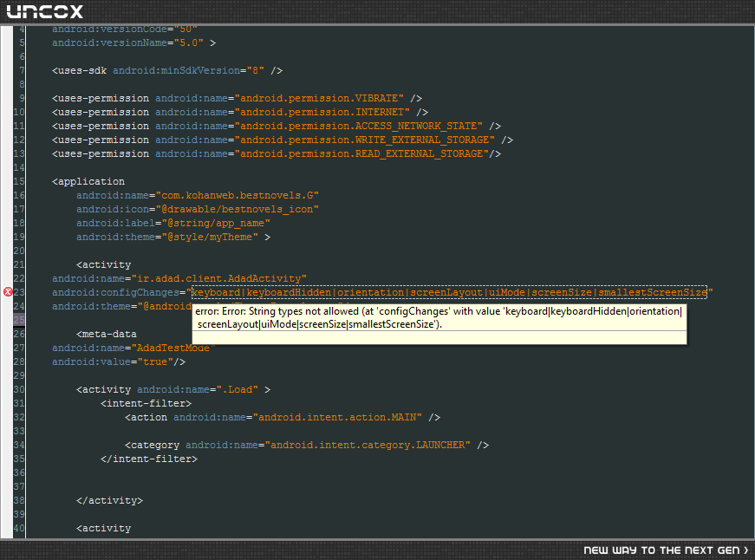This screenshot has width=755, height=560.
Task: Click the <meta-data tag on line 26
Action: [x=107, y=334]
